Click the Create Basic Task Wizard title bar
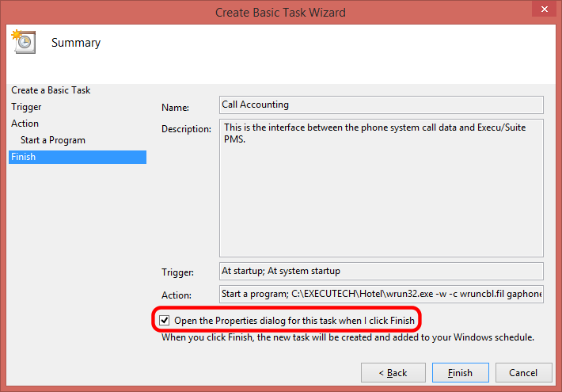Screen dimensions: 562x392 pyautogui.click(x=280, y=13)
